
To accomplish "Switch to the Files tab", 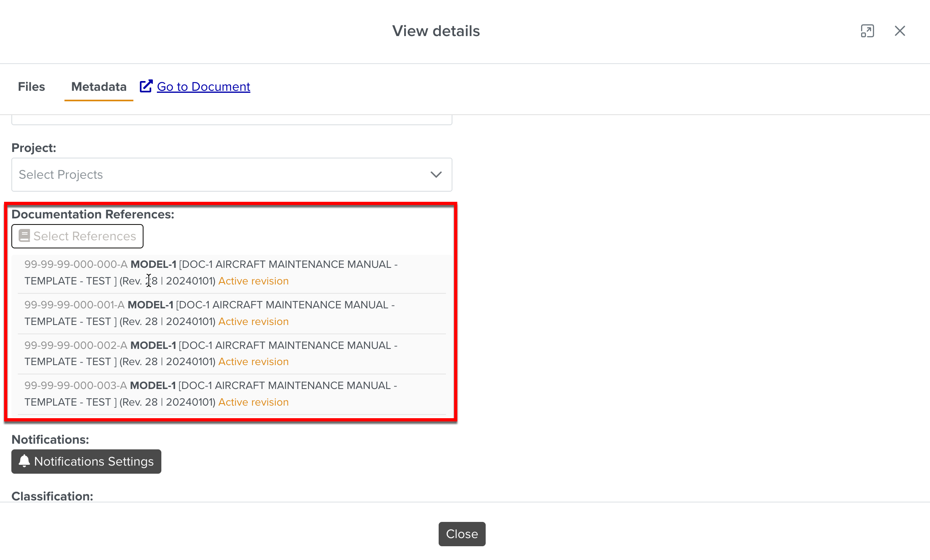I will point(31,87).
